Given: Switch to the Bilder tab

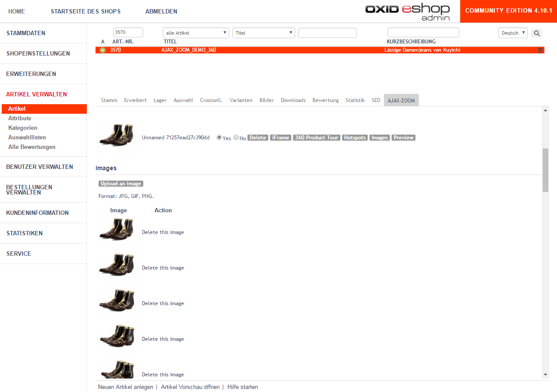Looking at the screenshot, I should coord(267,100).
